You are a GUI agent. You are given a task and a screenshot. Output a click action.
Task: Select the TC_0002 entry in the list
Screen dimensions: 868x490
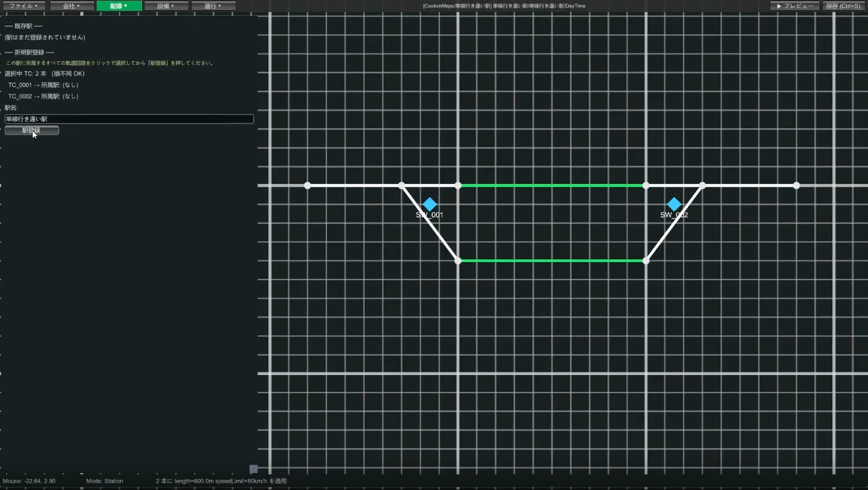(43, 96)
